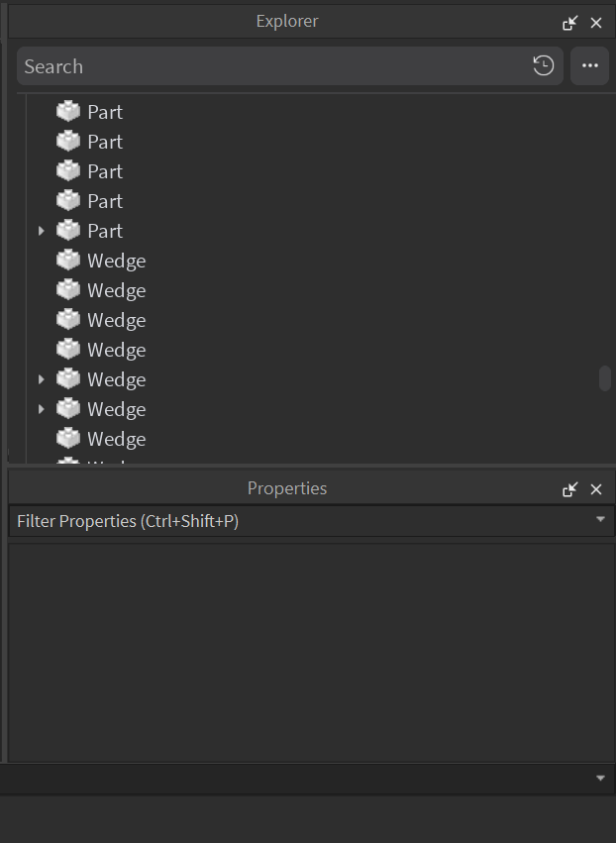Viewport: 616px width, 843px height.
Task: Undock the Properties panel
Action: coord(570,489)
